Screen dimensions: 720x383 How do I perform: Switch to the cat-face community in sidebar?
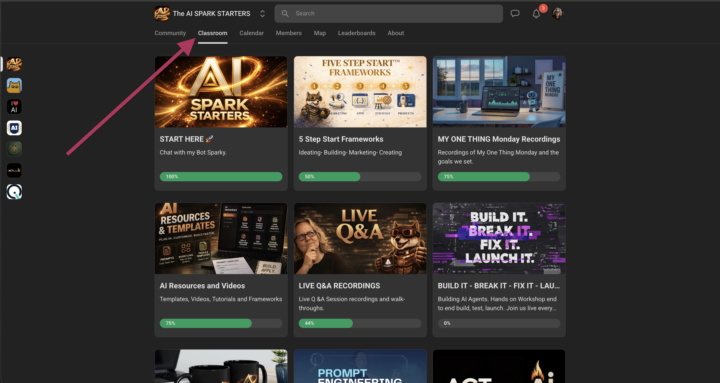(x=14, y=85)
